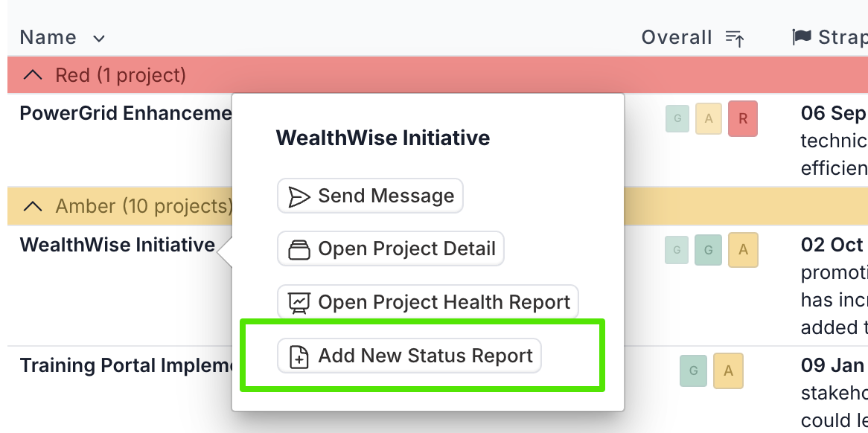Click the amber A badge in WealthWise row

[743, 250]
